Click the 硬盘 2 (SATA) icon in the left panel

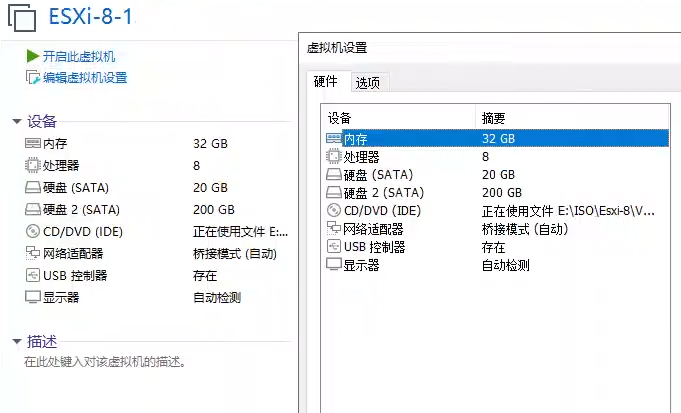pyautogui.click(x=33, y=210)
